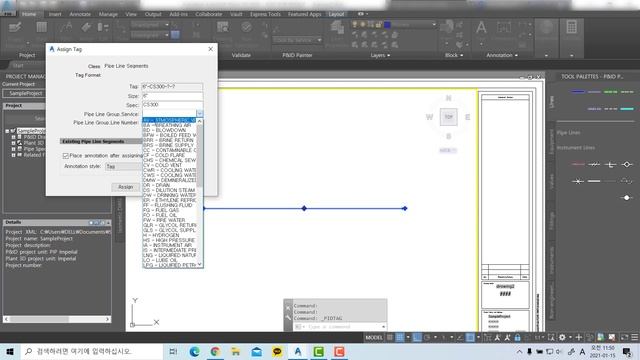Viewport: 640px width, 360px height.
Task: Expand the P&ID Drawings tree node
Action: (13, 137)
